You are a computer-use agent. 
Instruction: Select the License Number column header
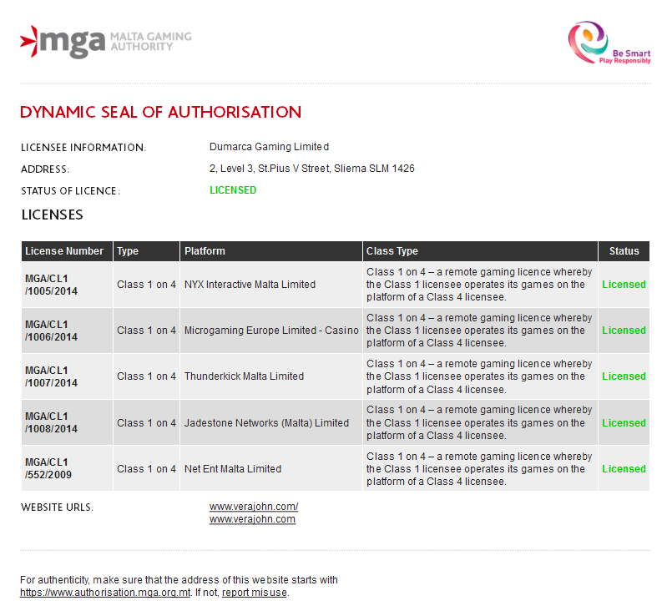[68, 251]
